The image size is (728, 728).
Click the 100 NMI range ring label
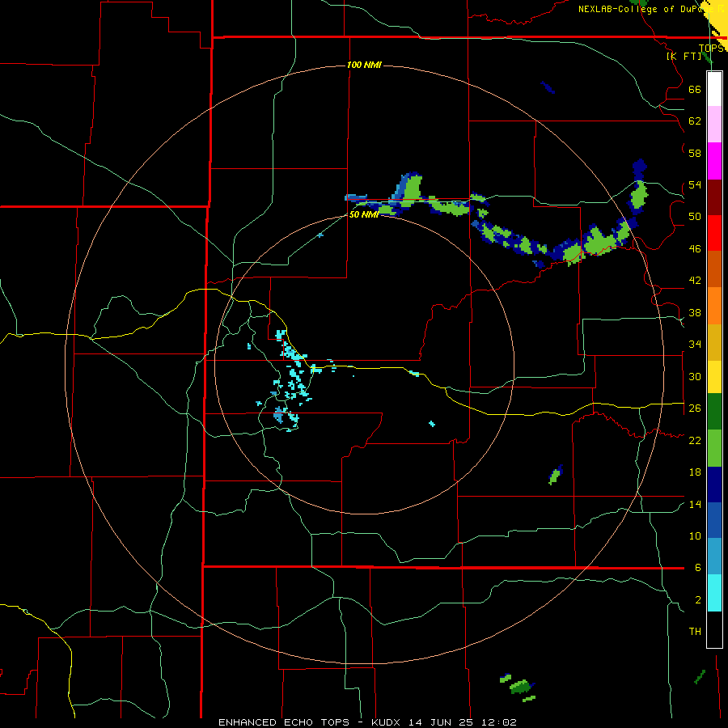pyautogui.click(x=364, y=65)
